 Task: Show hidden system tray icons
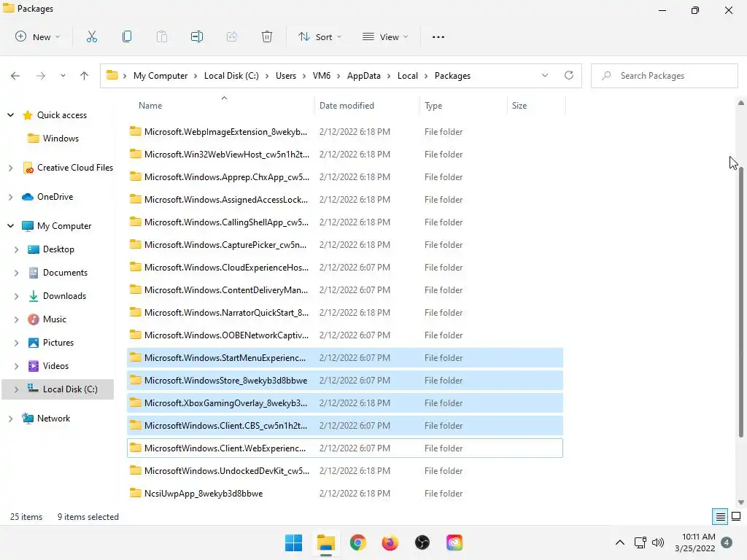(x=620, y=542)
